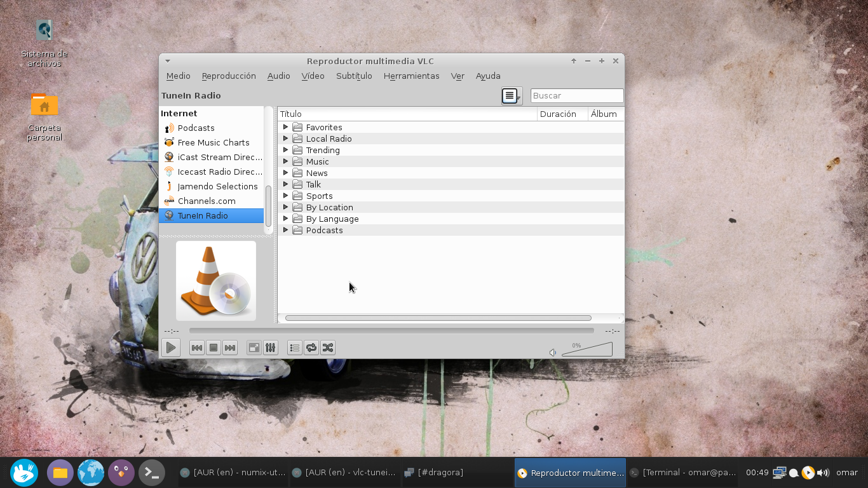Focus the Buscar search field

(577, 95)
